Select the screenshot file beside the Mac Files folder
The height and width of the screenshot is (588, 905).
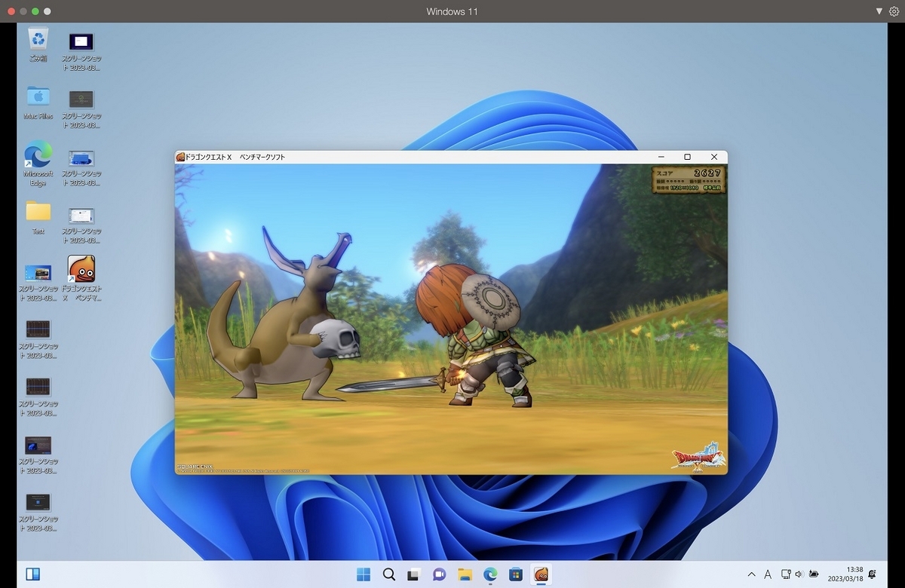click(81, 109)
